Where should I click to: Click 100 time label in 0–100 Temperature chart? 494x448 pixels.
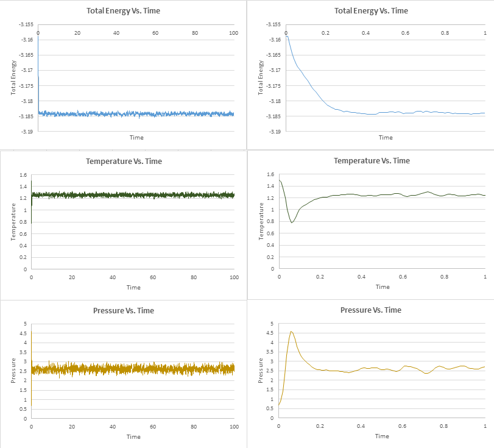point(234,277)
